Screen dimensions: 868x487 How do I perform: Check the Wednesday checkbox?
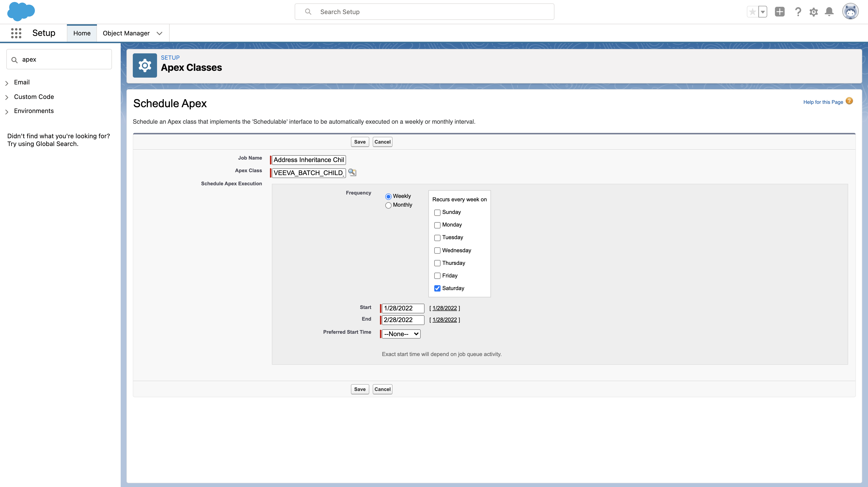(437, 251)
